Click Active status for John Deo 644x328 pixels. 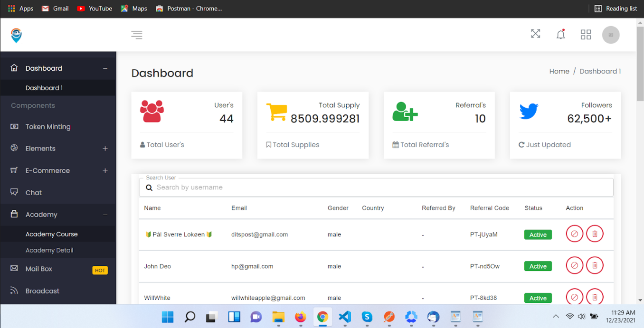tap(538, 266)
